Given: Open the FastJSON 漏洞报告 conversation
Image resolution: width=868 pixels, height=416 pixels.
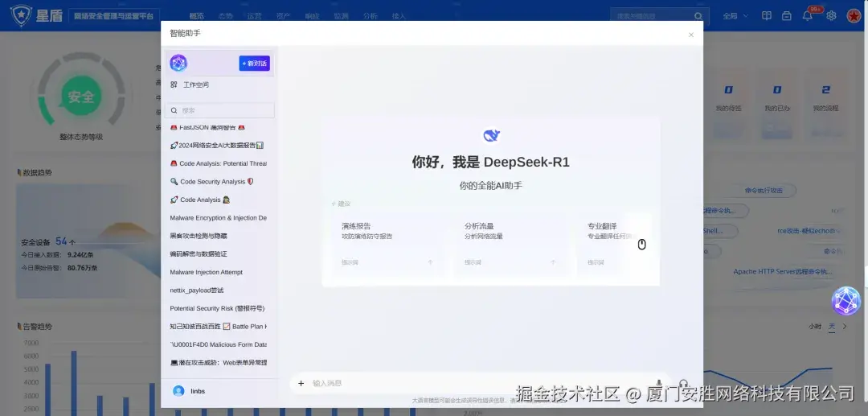Looking at the screenshot, I should tap(207, 127).
